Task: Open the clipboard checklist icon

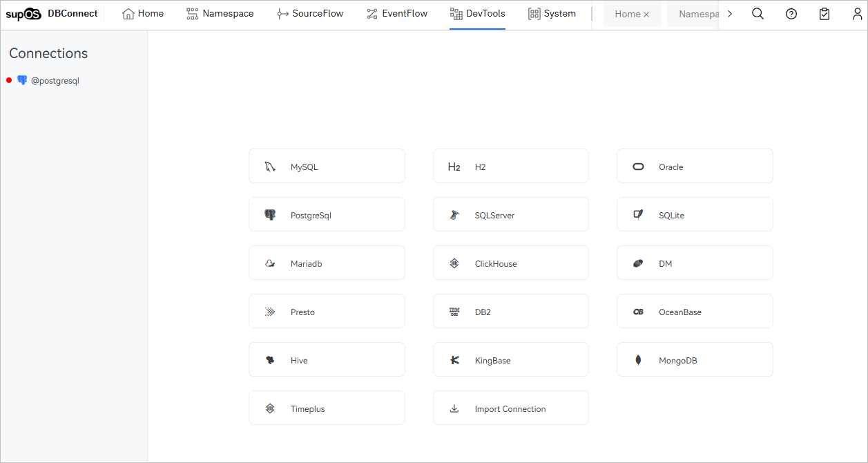Action: (824, 14)
